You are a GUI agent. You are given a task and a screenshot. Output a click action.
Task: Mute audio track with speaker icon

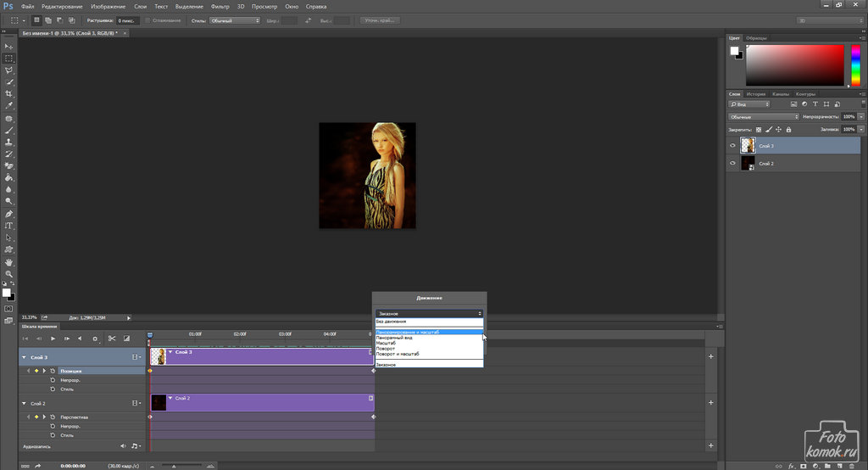[123, 445]
